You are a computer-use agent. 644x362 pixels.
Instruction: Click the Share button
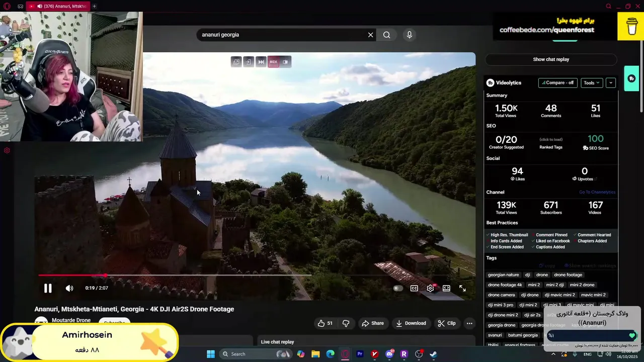click(x=373, y=323)
